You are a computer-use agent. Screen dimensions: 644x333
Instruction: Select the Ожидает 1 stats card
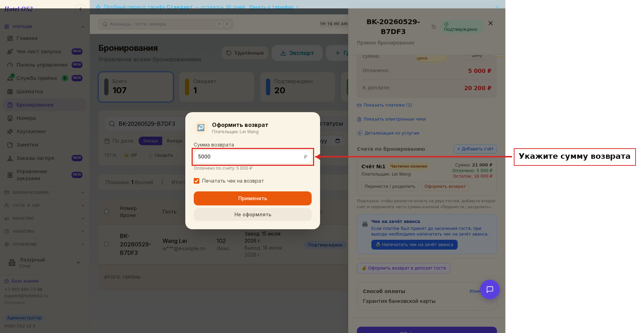217,87
